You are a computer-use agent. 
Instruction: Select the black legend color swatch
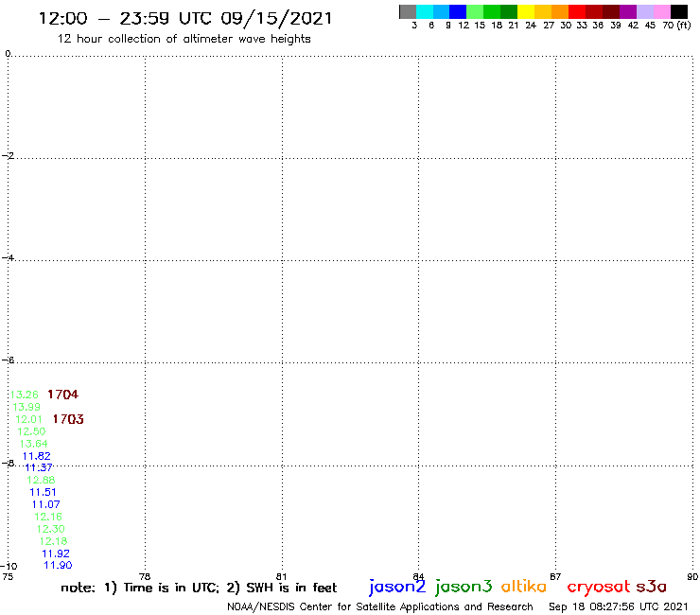coord(678,11)
